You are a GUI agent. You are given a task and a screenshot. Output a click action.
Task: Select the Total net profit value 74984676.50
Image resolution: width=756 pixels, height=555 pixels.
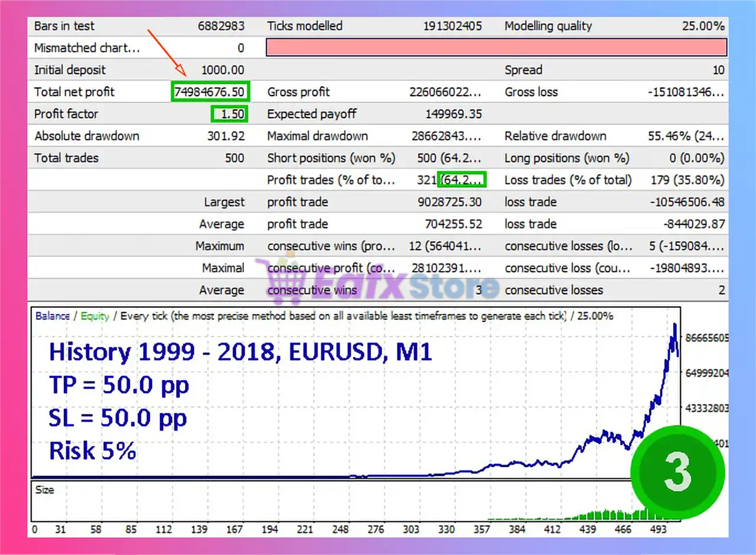(x=210, y=92)
